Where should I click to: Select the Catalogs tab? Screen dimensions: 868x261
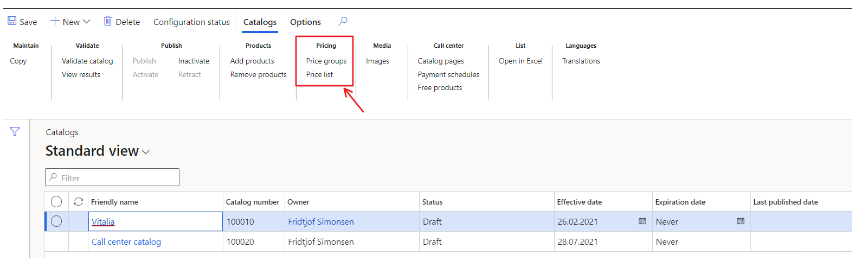[260, 22]
